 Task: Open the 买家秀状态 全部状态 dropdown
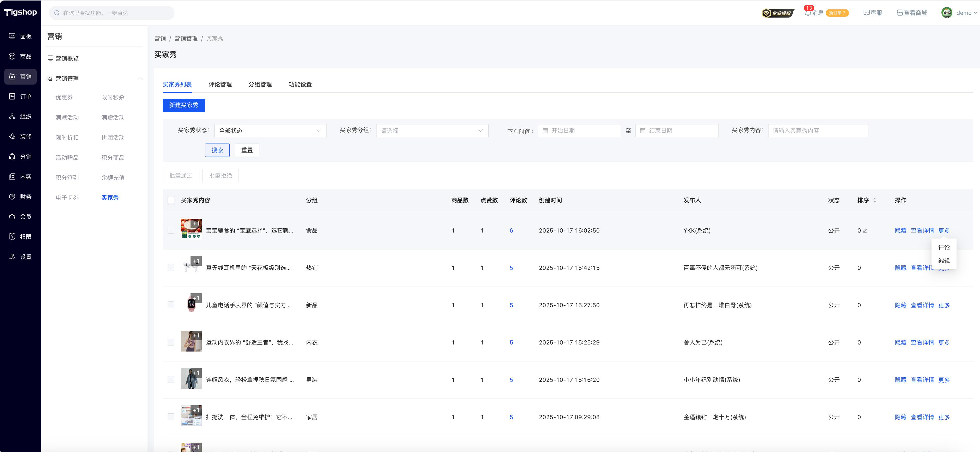pyautogui.click(x=270, y=130)
